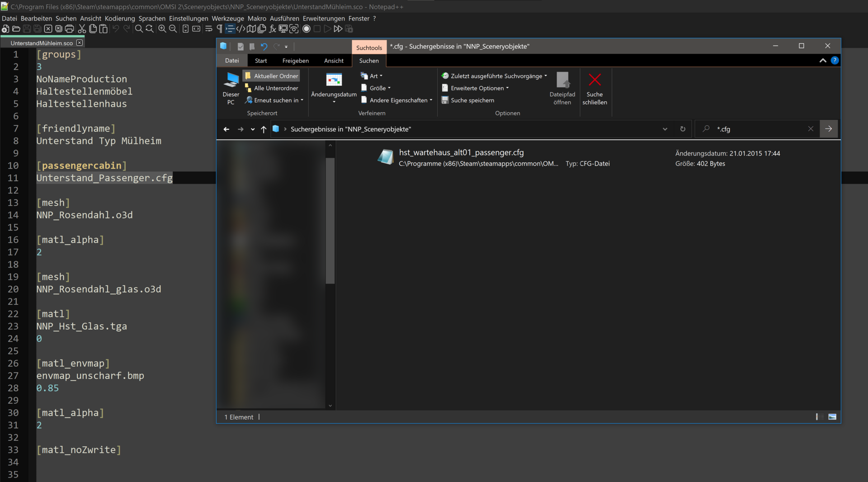
Task: Open the Kodierung menu
Action: tap(120, 19)
